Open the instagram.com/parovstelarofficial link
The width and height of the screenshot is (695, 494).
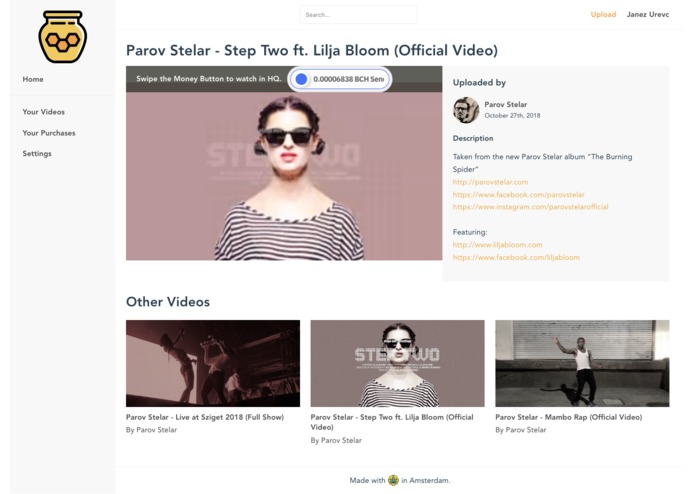click(x=531, y=207)
